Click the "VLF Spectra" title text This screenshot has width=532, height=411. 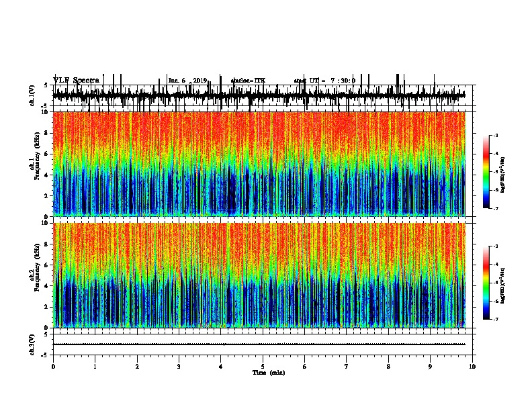[76, 80]
